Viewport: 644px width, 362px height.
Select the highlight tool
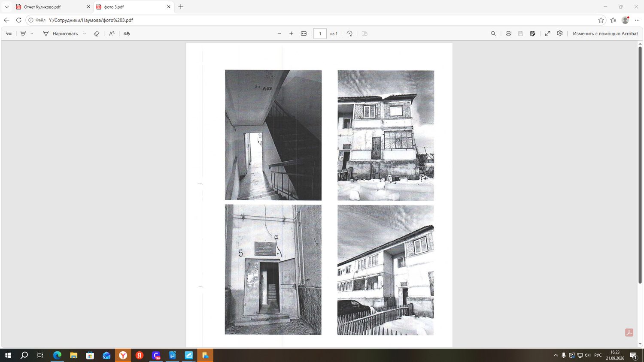point(23,33)
